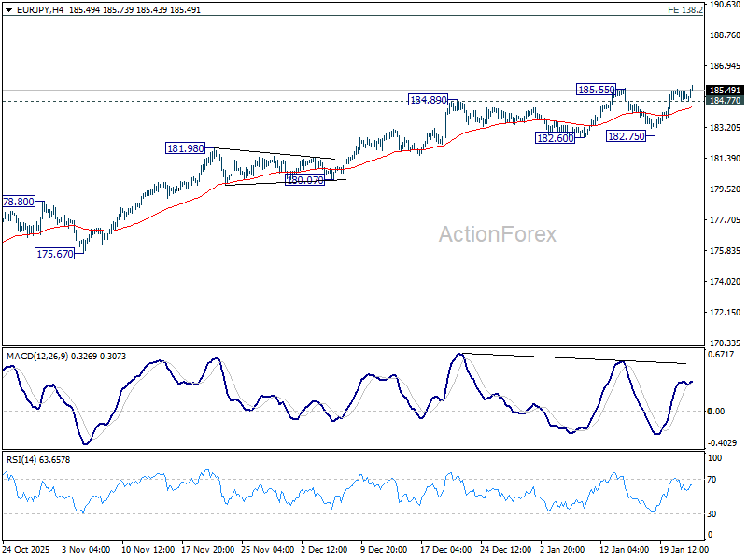Click the 0.6717 MACD scale value
This screenshot has height=560, width=747.
coord(722,355)
